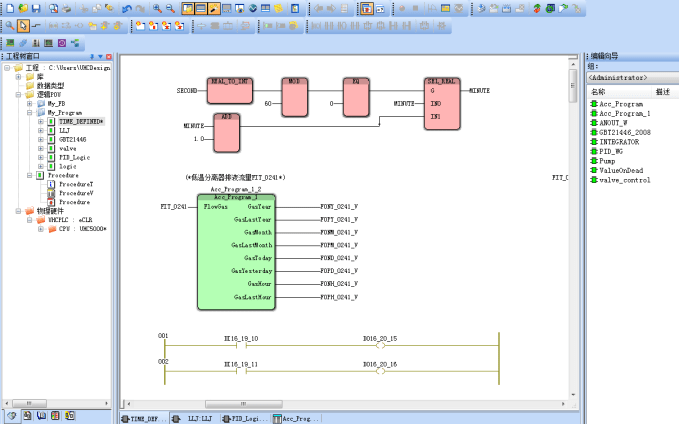The width and height of the screenshot is (679, 424).
Task: Click the editor horizontal scrollbar thumb
Action: [243, 404]
